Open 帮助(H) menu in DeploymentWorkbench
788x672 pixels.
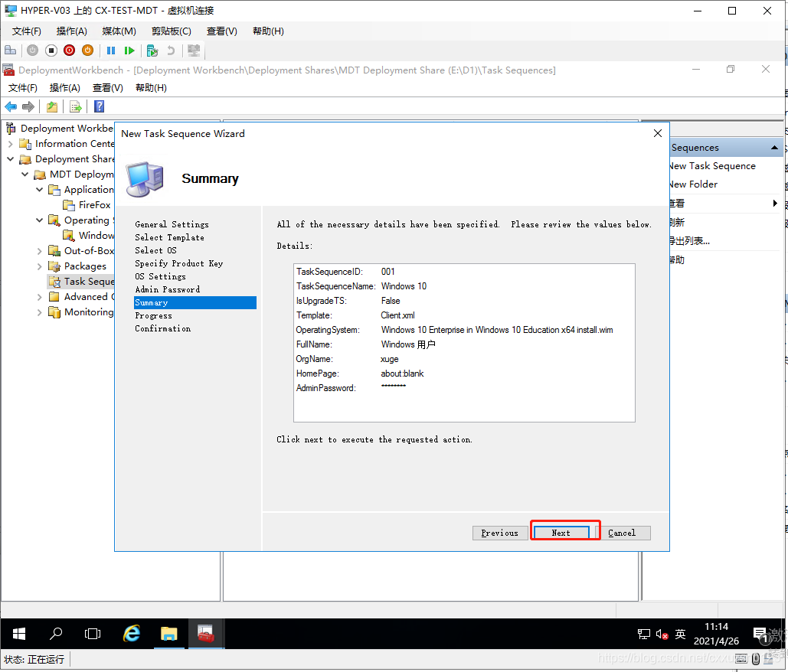(151, 88)
